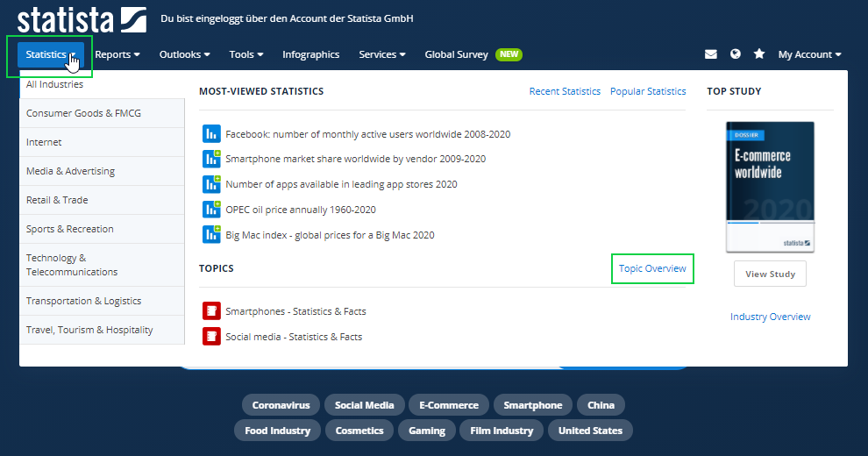The height and width of the screenshot is (456, 868).
Task: Click the Statista logo
Action: tap(82, 20)
